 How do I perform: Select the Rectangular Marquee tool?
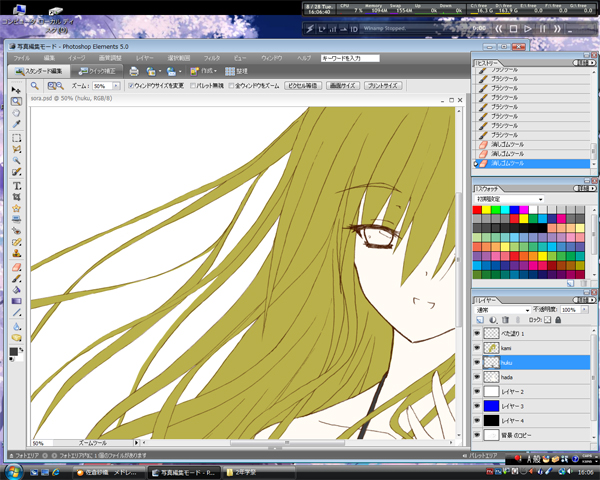(x=16, y=138)
